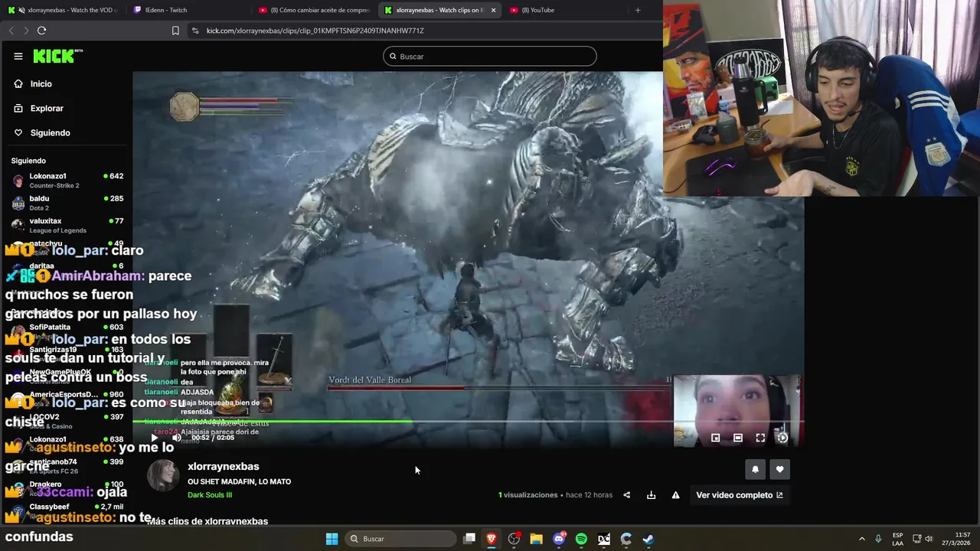Viewport: 980px width, 551px height.
Task: Switch to the Cómo cambiar aceite YouTube tab
Action: (x=314, y=10)
